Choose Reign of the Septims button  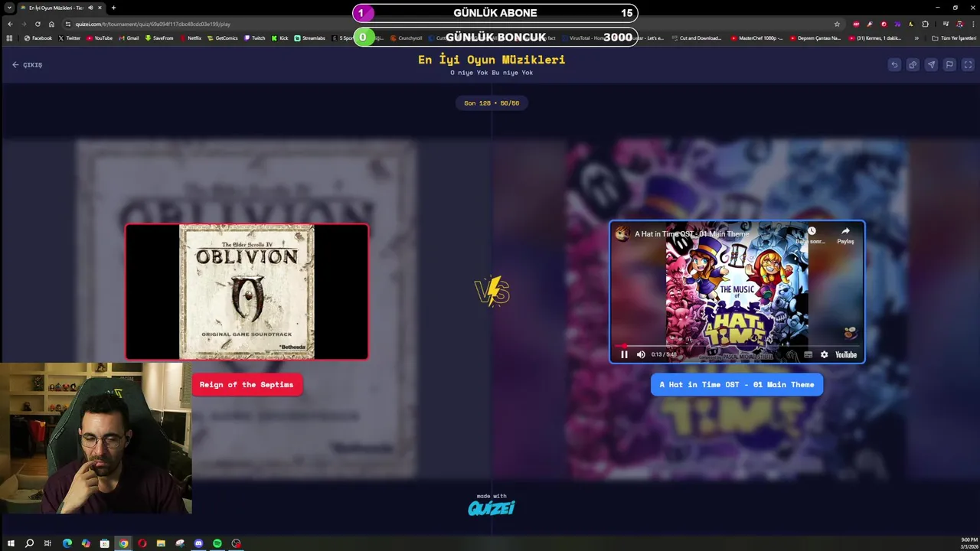pos(247,384)
